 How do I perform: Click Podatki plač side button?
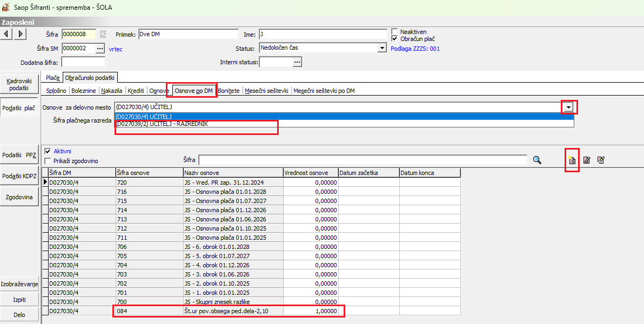(x=19, y=108)
